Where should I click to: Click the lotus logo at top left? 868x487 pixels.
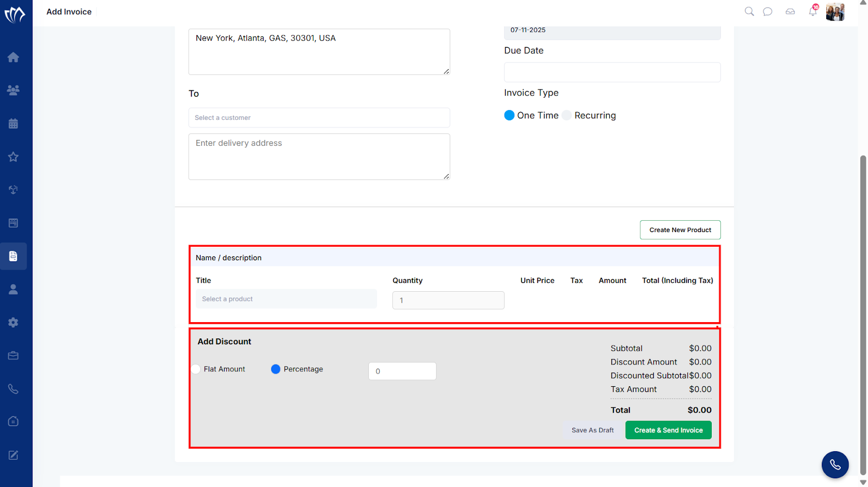pos(15,14)
